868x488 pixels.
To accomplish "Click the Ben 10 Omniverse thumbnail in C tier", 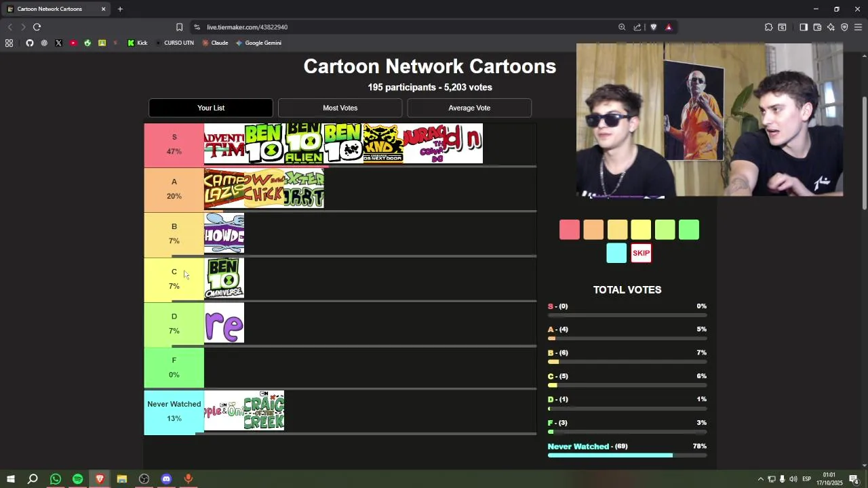I will (x=224, y=278).
